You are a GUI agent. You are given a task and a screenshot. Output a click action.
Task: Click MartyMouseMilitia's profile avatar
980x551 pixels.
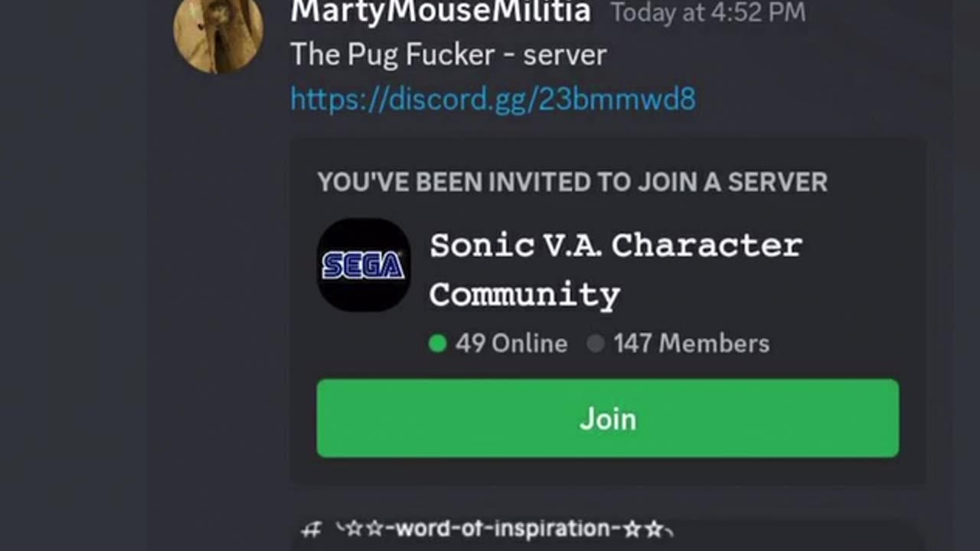point(218,31)
